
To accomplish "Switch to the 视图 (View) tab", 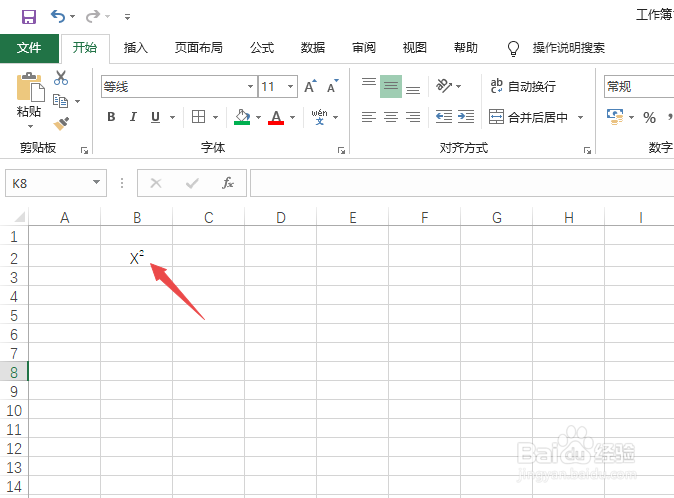I will pos(414,47).
